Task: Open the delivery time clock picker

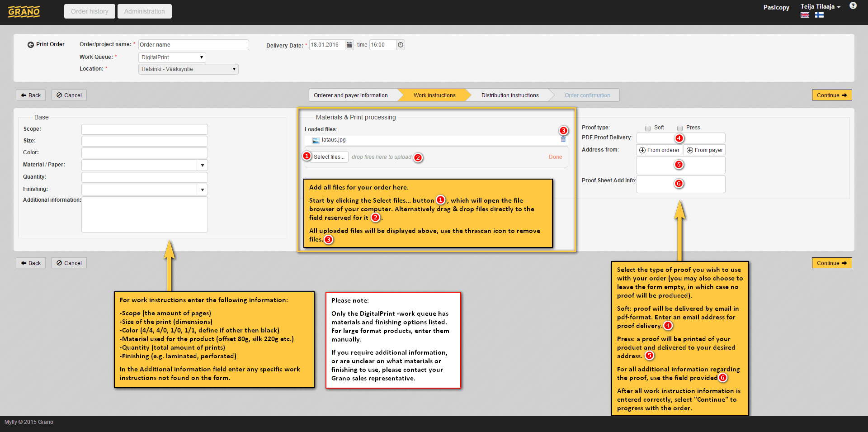Action: point(401,45)
